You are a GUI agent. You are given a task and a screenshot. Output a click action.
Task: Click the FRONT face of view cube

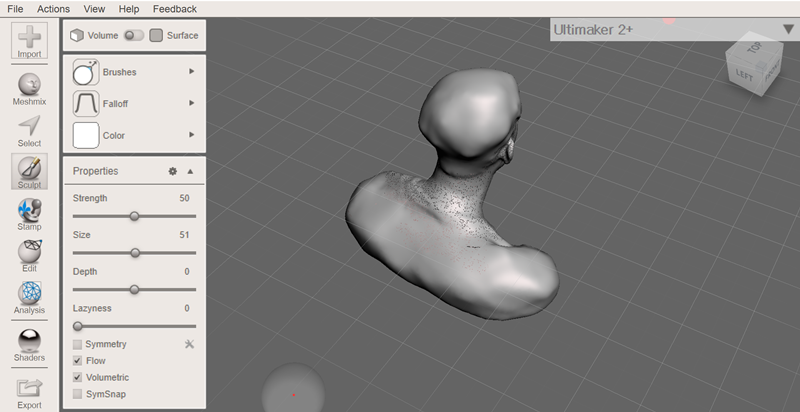tap(772, 69)
